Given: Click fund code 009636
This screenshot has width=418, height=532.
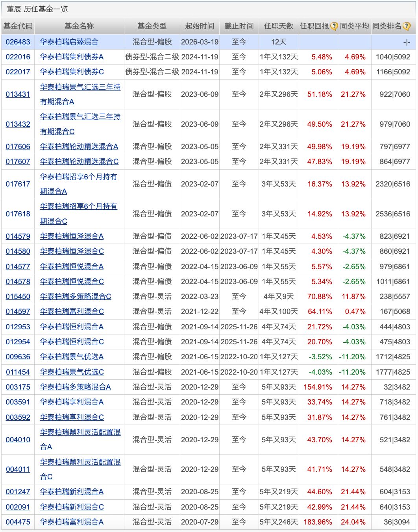Looking at the screenshot, I should 18,357.
